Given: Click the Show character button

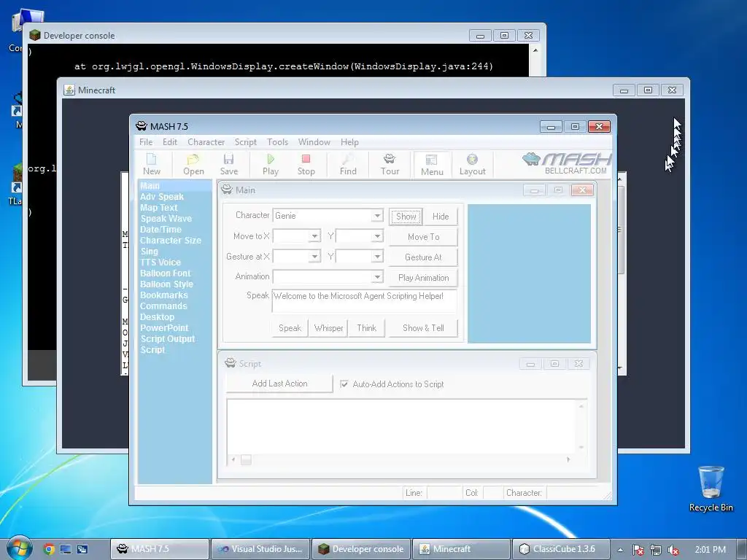Looking at the screenshot, I should pyautogui.click(x=406, y=216).
